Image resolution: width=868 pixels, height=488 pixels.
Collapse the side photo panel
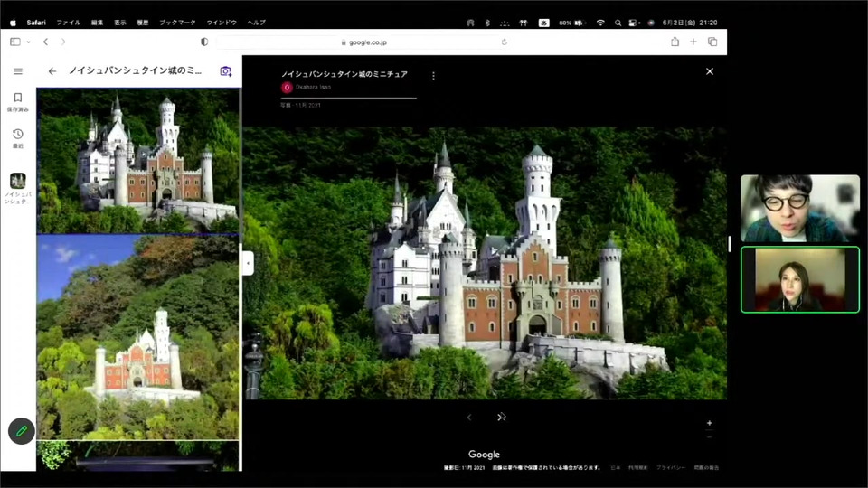pos(248,263)
